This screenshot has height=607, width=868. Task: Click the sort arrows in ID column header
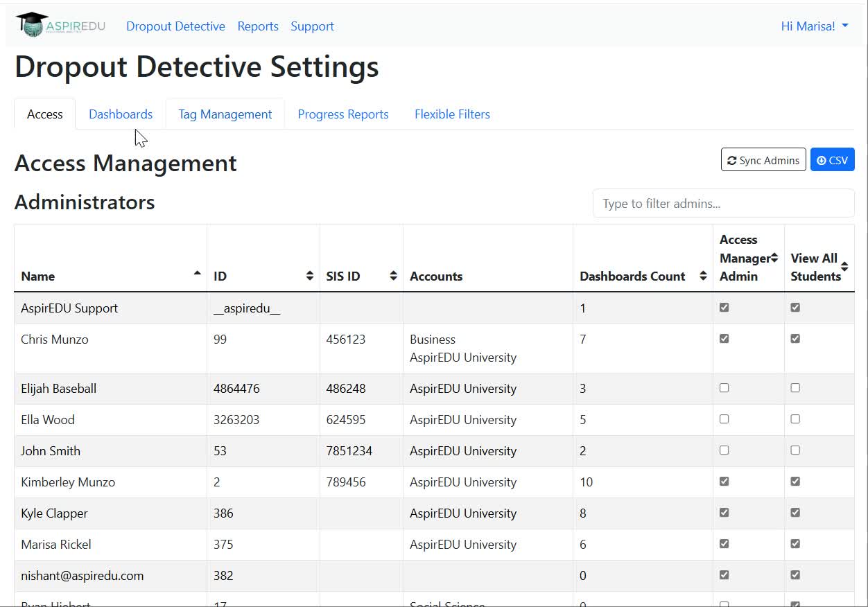[x=310, y=276]
